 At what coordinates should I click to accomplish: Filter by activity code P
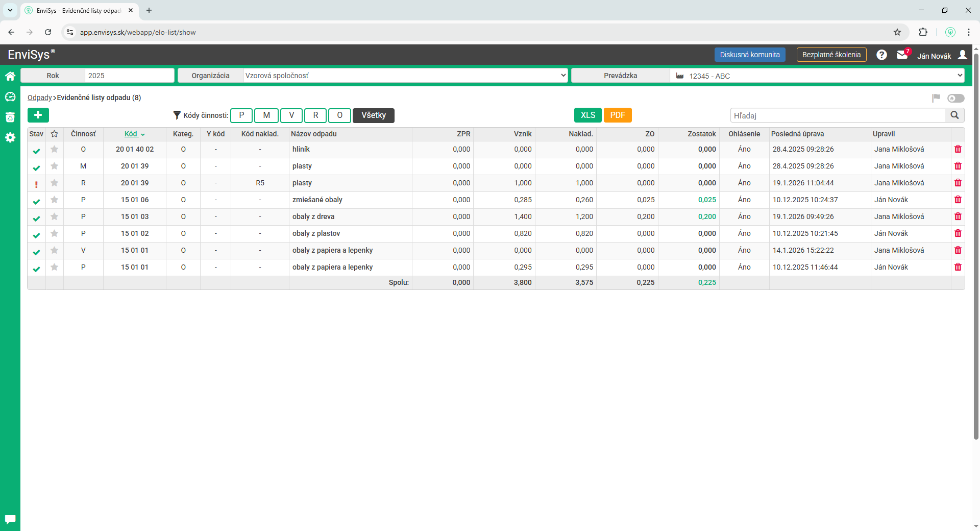[x=241, y=115]
